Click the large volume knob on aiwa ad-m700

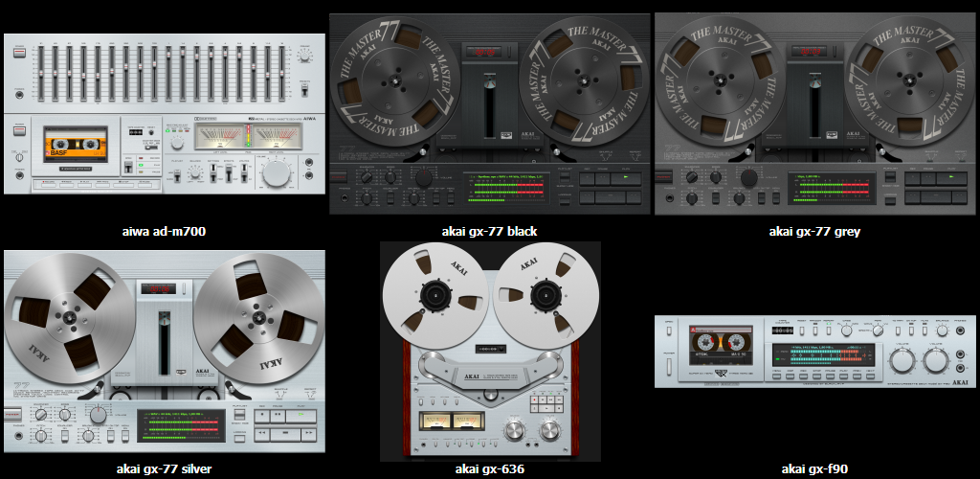pos(276,173)
